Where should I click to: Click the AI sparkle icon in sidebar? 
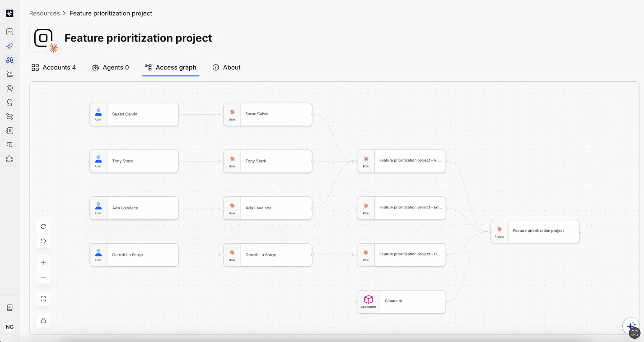[9, 46]
